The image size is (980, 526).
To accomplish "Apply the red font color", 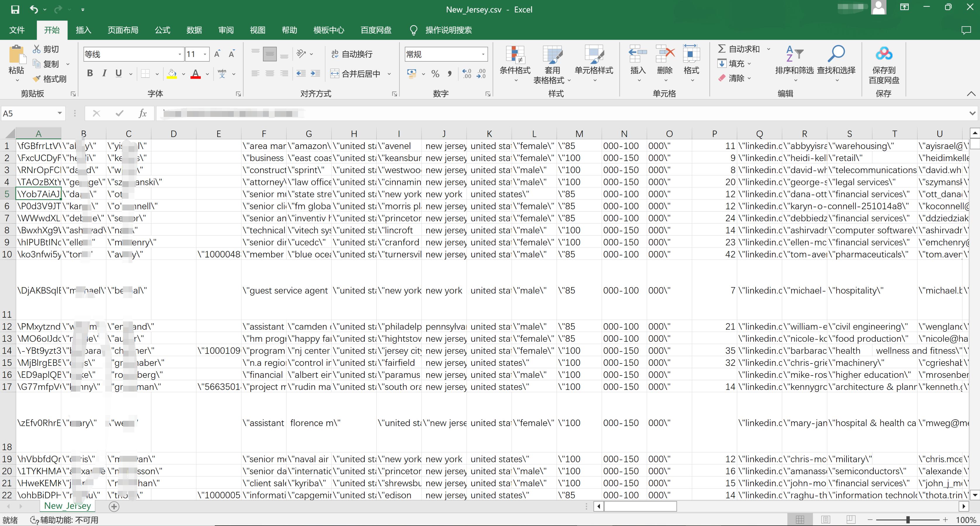I will [195, 73].
